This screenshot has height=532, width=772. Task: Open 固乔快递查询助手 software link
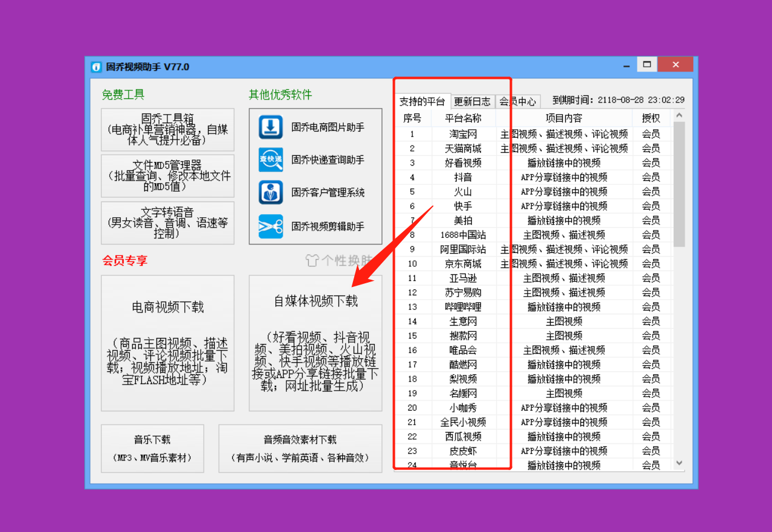pos(327,160)
